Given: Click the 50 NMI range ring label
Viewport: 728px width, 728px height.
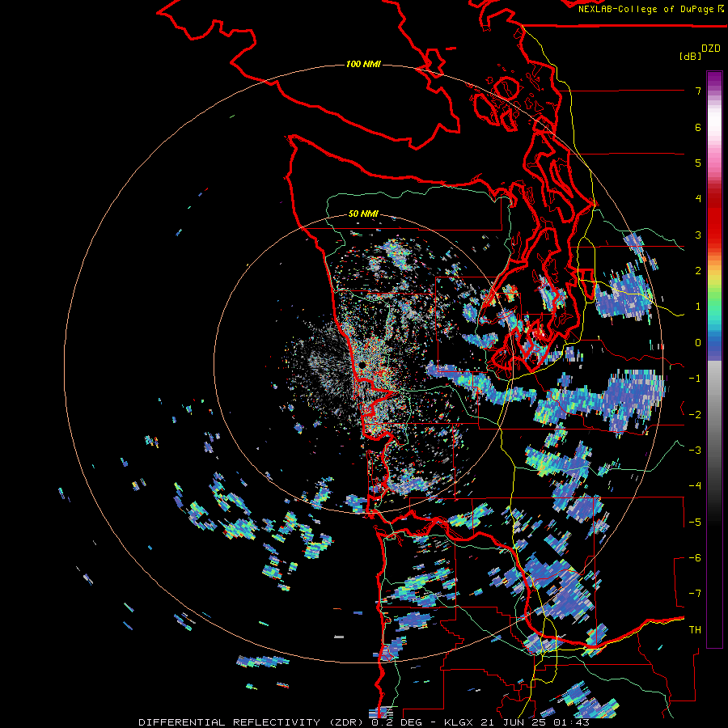Looking at the screenshot, I should click(x=363, y=214).
